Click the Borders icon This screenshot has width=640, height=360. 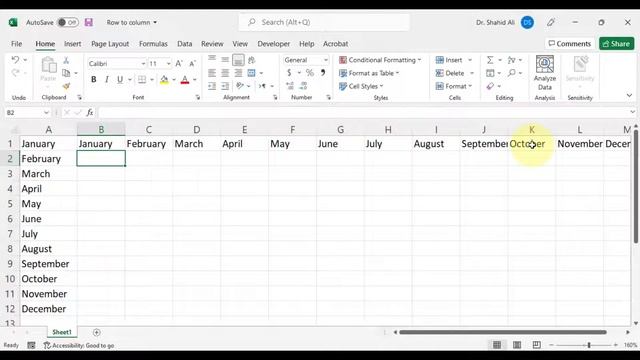coord(142,79)
